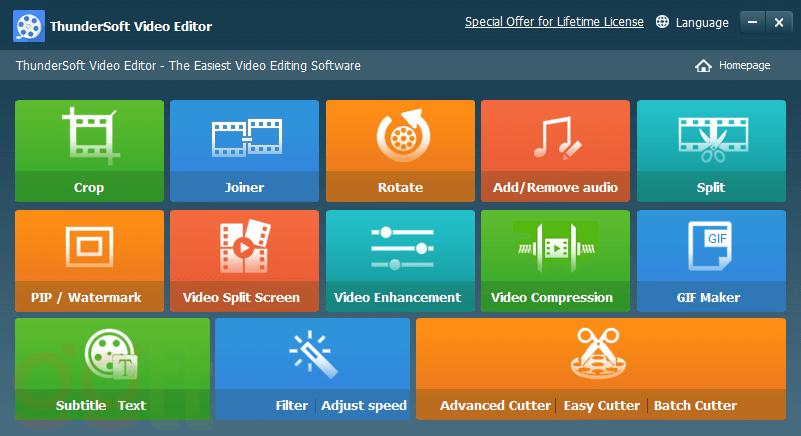Viewport: 801px width, 436px height.
Task: Open the Advanced Cutter
Action: 495,406
